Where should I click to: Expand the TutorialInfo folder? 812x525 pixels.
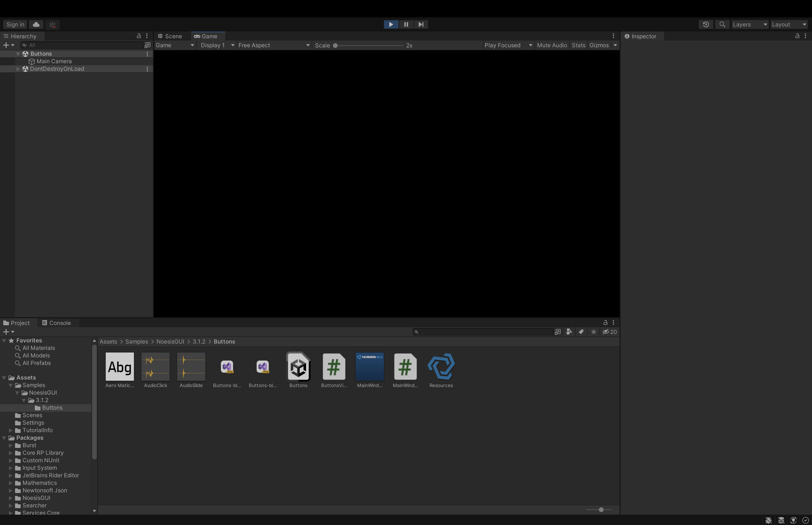point(11,430)
